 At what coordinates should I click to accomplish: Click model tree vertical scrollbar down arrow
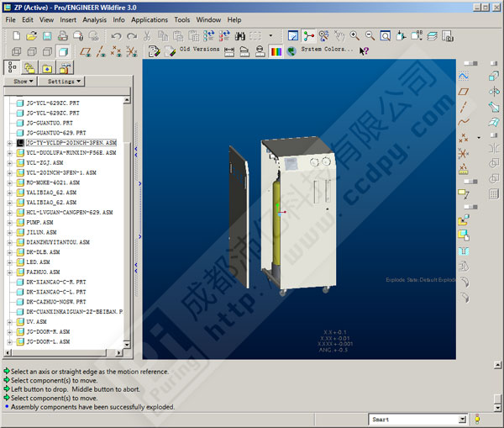coord(127,345)
